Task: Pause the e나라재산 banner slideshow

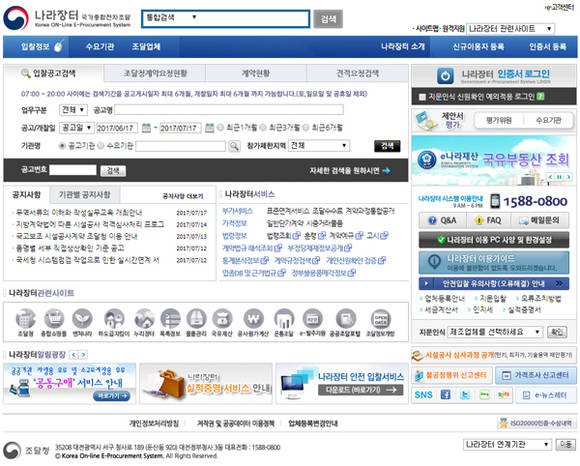Action: 559,177
